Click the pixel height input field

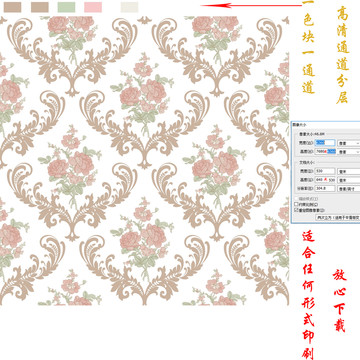(x=325, y=152)
